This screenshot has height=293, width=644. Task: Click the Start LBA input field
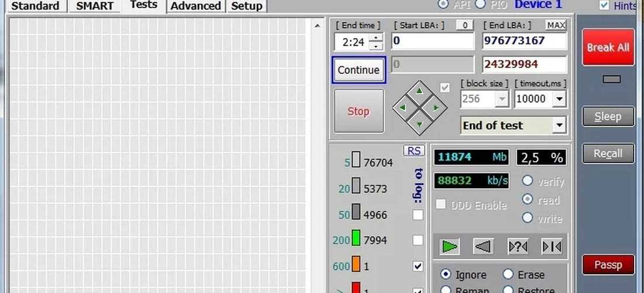pos(432,41)
